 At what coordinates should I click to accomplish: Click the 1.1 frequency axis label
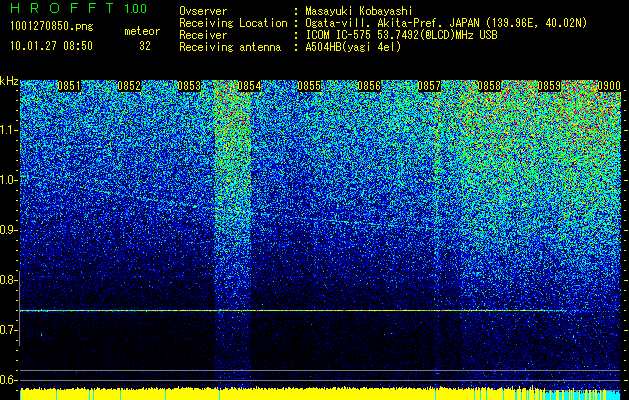[x=8, y=130]
